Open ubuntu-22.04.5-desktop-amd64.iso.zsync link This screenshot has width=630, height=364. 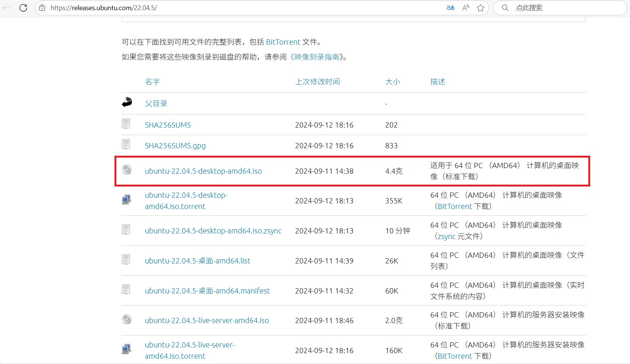(213, 231)
